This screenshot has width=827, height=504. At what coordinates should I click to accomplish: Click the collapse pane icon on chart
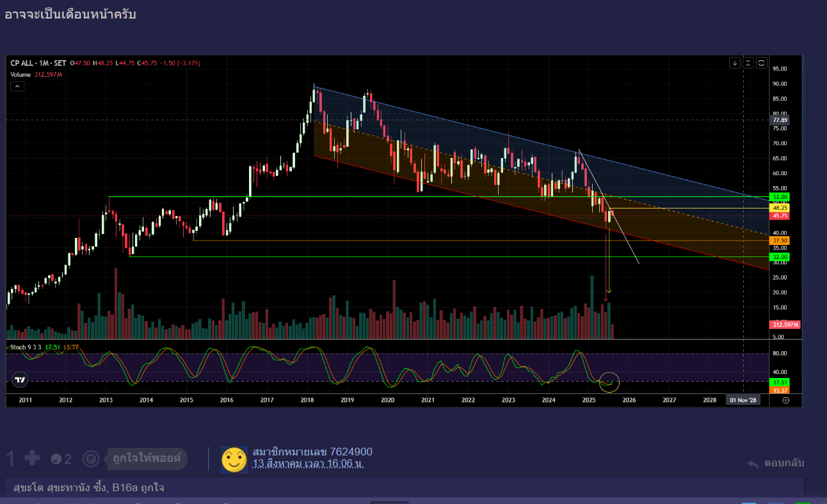pos(748,63)
